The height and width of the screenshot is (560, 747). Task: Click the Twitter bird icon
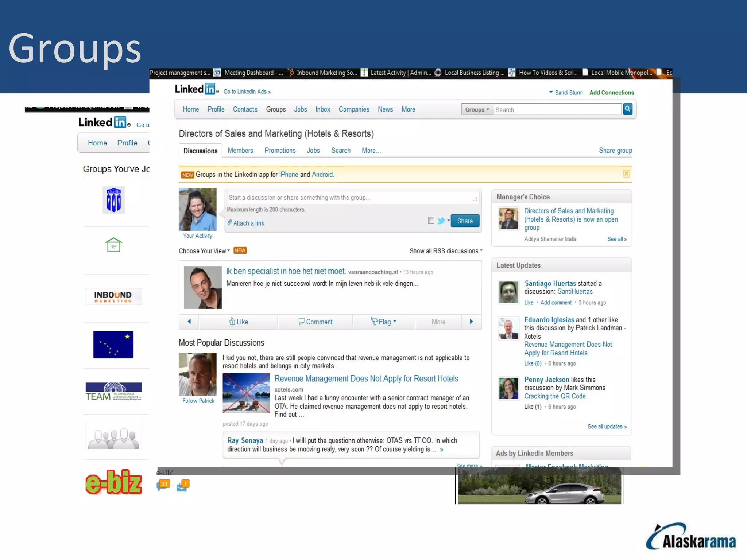pos(441,221)
